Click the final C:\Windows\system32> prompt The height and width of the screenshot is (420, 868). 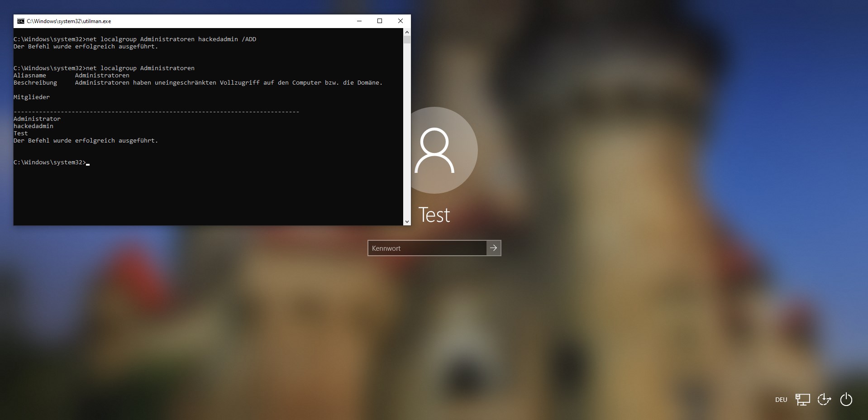(x=50, y=162)
